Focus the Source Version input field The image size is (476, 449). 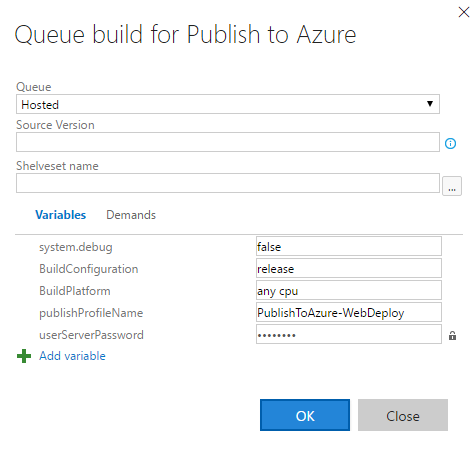[x=228, y=142]
